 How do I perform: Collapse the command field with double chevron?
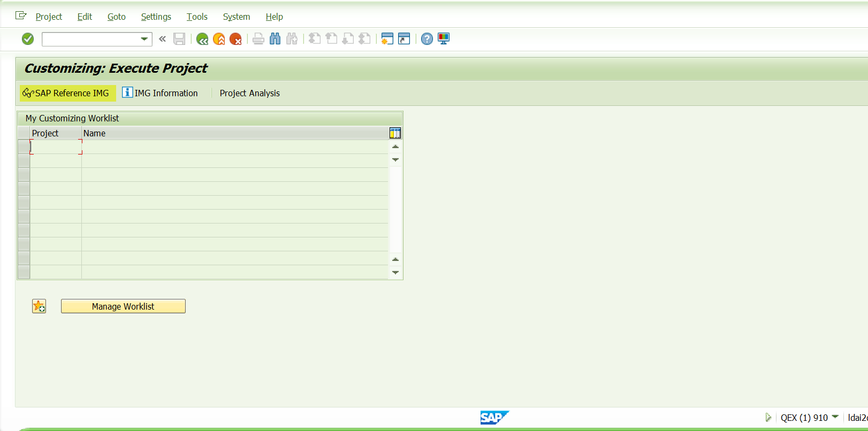[x=162, y=39]
